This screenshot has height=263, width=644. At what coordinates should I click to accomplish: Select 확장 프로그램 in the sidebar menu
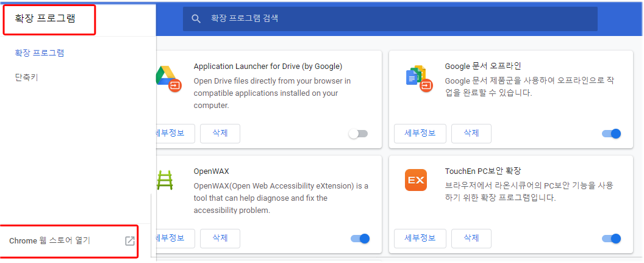pos(40,53)
